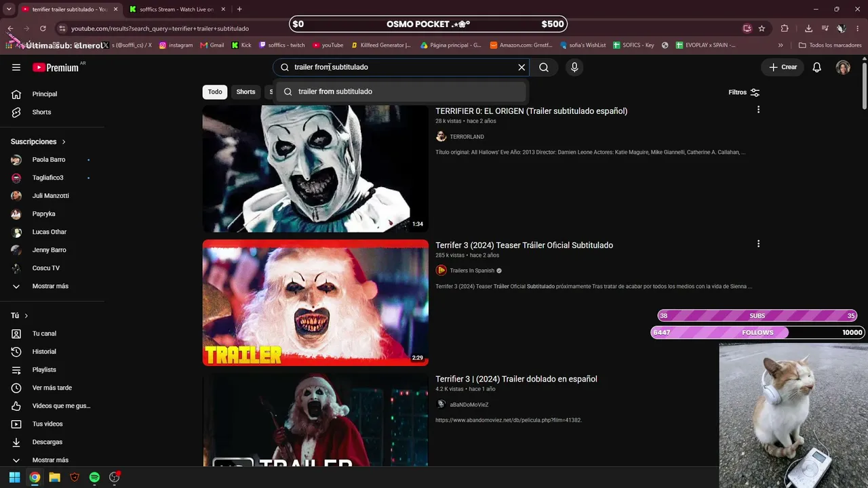The image size is (868, 488).
Task: Open the Chrome three-dot menu
Action: click(858, 28)
